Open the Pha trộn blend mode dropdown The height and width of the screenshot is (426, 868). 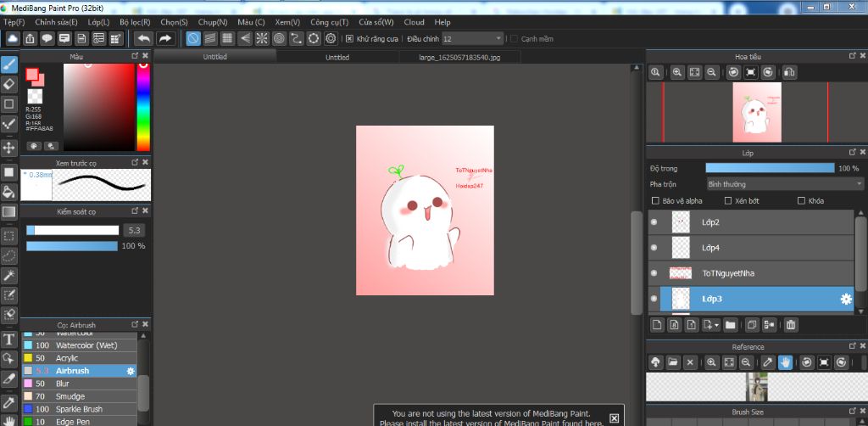(x=785, y=184)
